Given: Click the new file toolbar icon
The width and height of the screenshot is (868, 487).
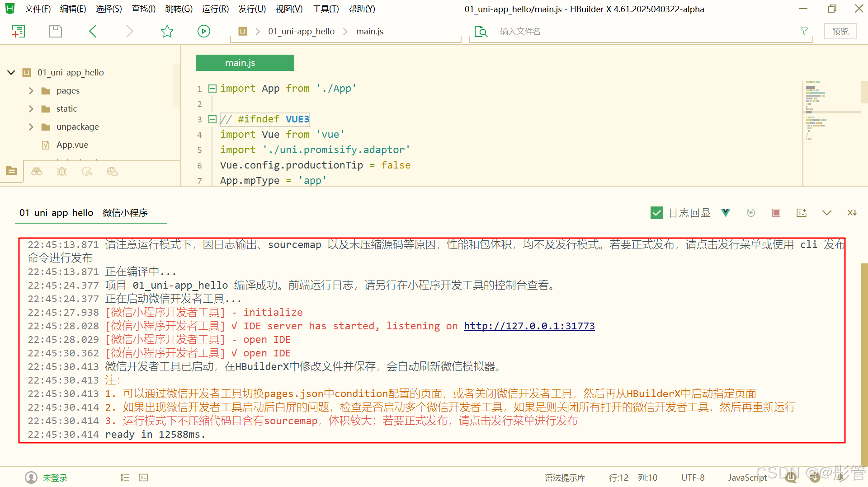Looking at the screenshot, I should pos(18,31).
